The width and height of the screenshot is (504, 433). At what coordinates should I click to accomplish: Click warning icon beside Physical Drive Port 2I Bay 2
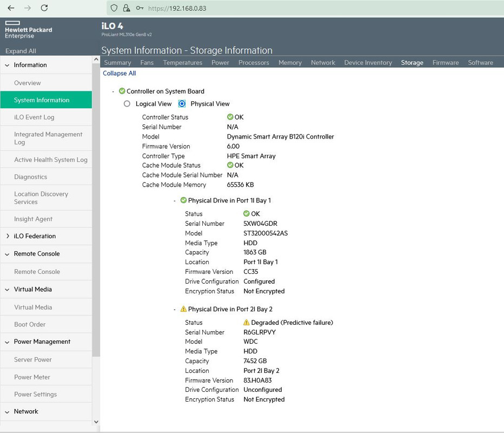[x=183, y=309]
